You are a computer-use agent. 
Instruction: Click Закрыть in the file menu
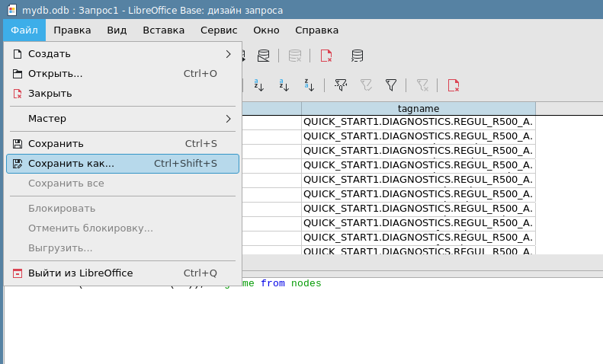pyautogui.click(x=50, y=94)
